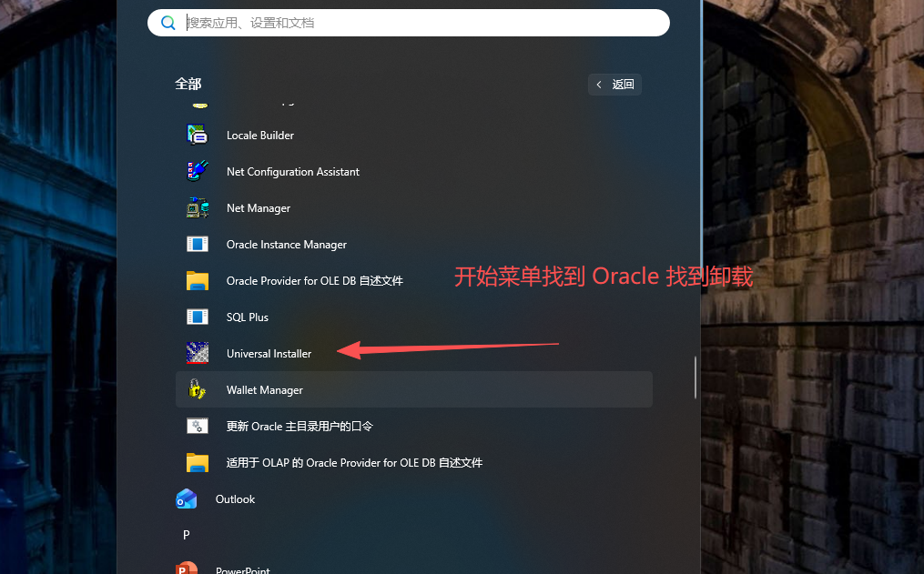Click the Oracle Provider for OLE DB 自述文件 folder icon
The width and height of the screenshot is (924, 574).
click(x=198, y=281)
